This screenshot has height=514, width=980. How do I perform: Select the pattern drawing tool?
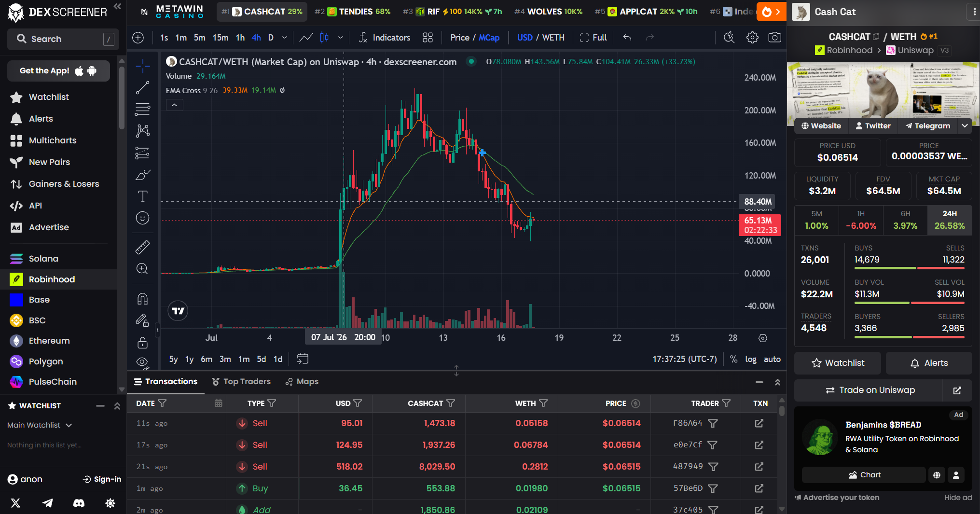click(x=142, y=131)
